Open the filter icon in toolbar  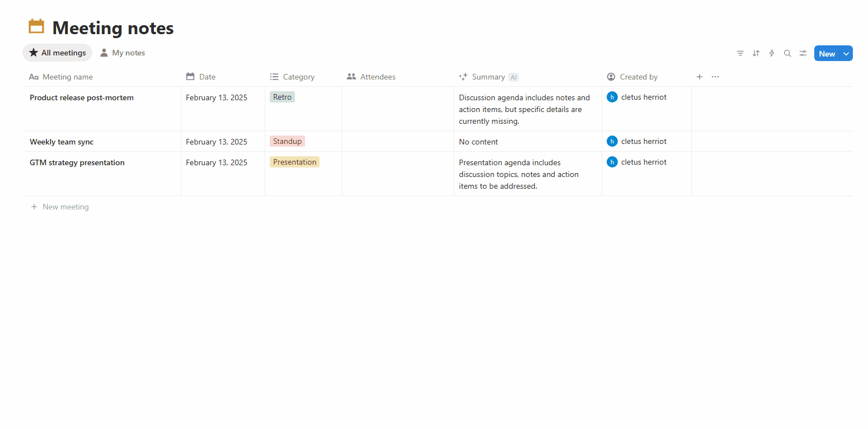point(740,53)
